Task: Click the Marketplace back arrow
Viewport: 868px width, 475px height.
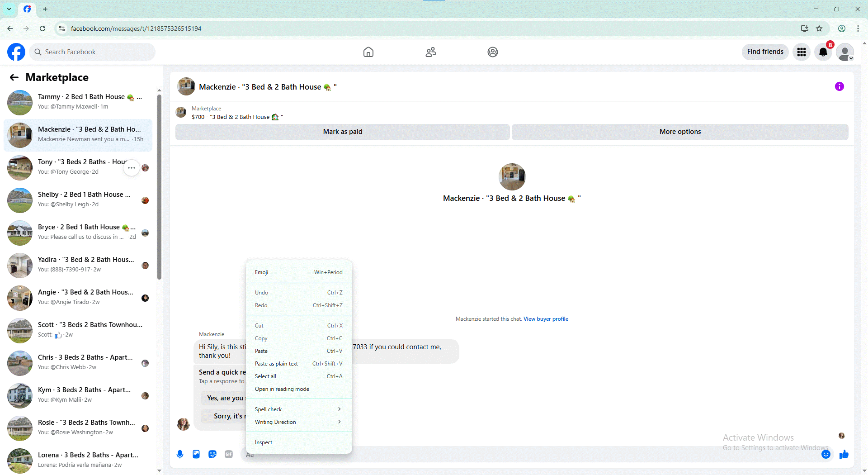Action: [14, 77]
